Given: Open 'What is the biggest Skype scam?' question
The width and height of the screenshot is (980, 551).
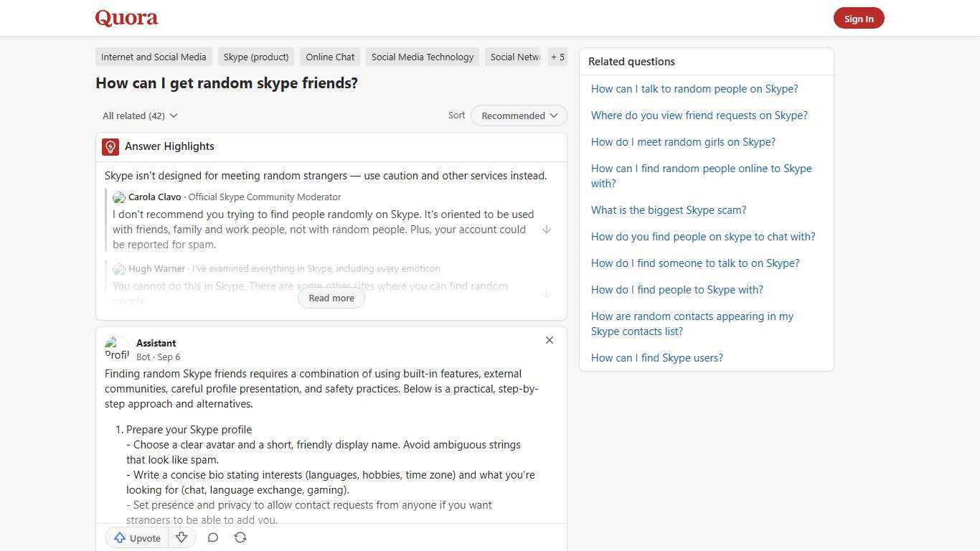Looking at the screenshot, I should point(668,209).
